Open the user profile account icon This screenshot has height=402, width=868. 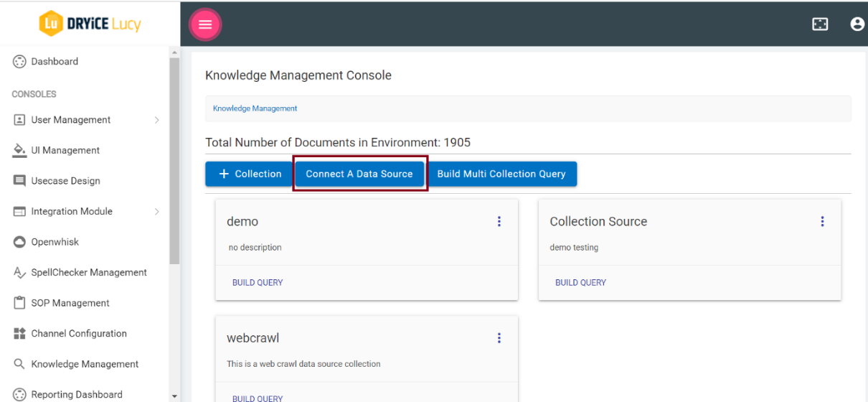pyautogui.click(x=857, y=24)
